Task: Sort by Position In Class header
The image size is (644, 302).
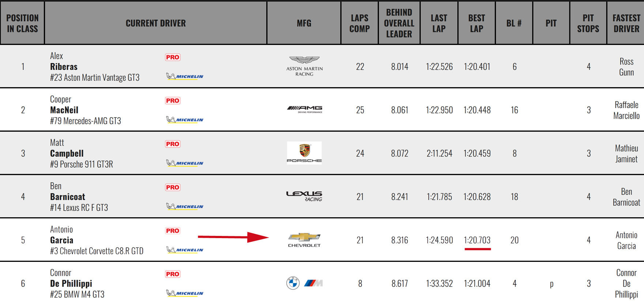Action: (22, 23)
